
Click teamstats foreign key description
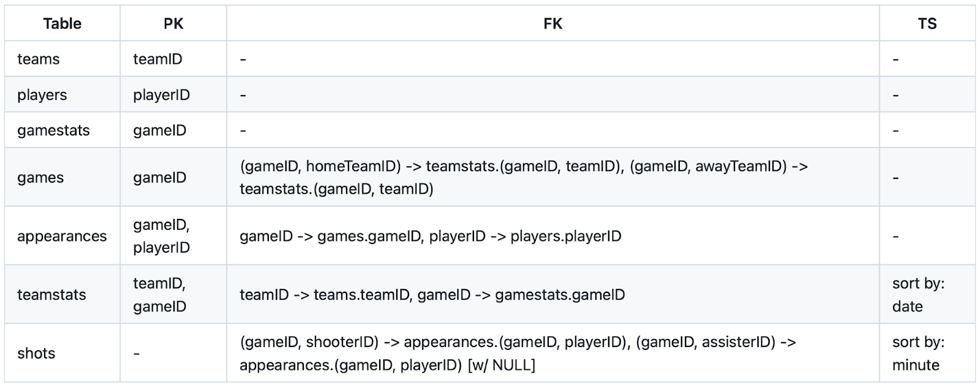(432, 295)
